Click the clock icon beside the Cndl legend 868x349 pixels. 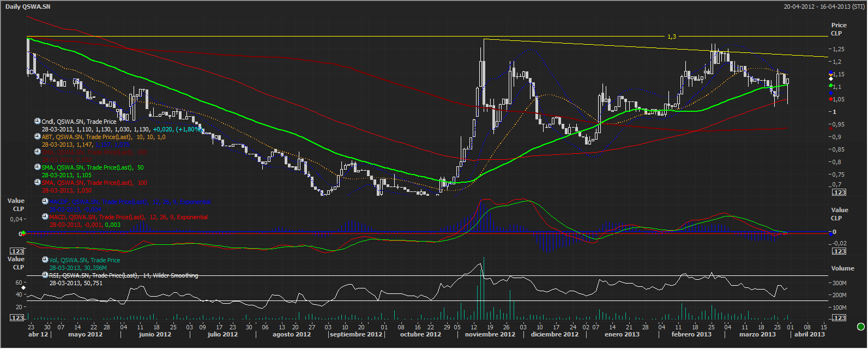coord(38,122)
